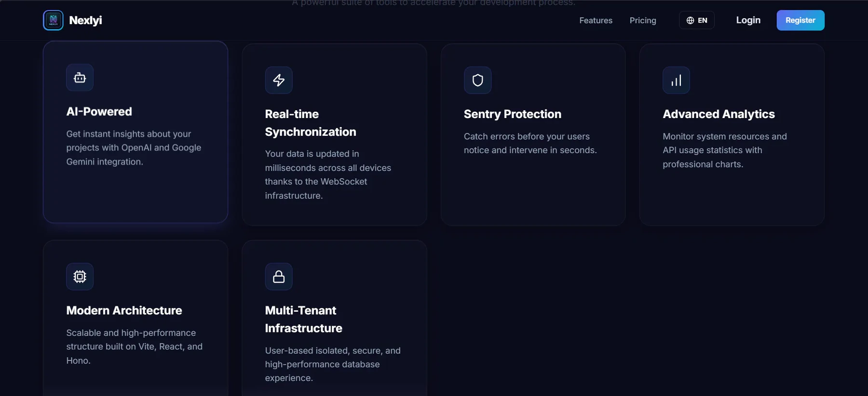Click the Nexlyi logo icon
This screenshot has width=868, height=396.
(x=53, y=20)
